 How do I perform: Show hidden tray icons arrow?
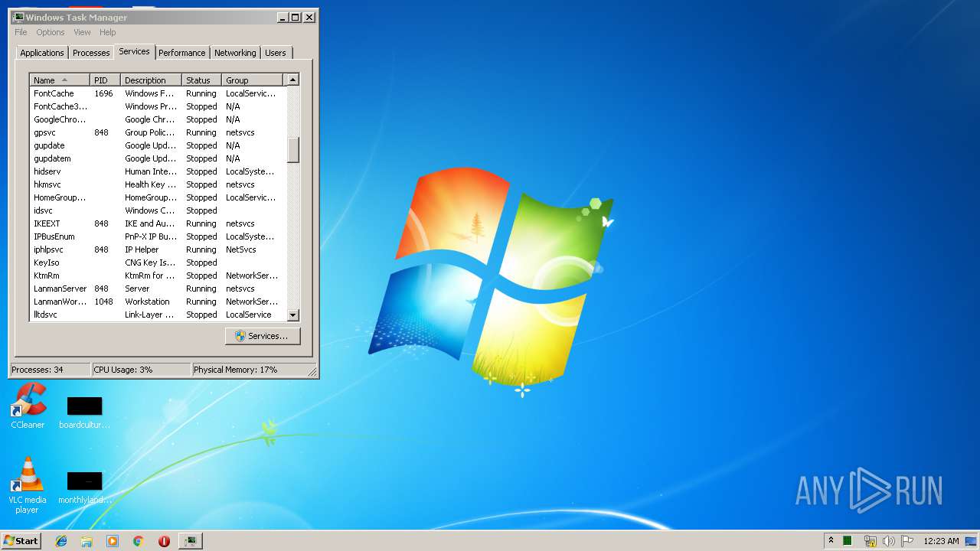coord(831,541)
